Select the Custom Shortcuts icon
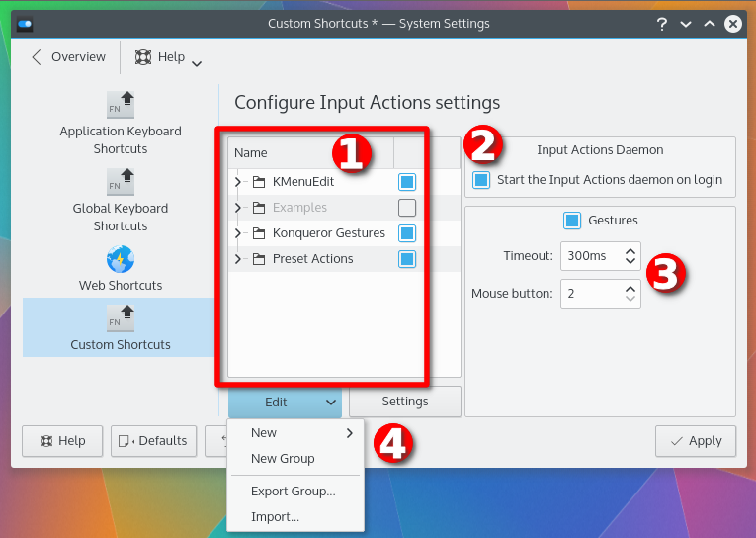The width and height of the screenshot is (756, 538). pyautogui.click(x=120, y=318)
